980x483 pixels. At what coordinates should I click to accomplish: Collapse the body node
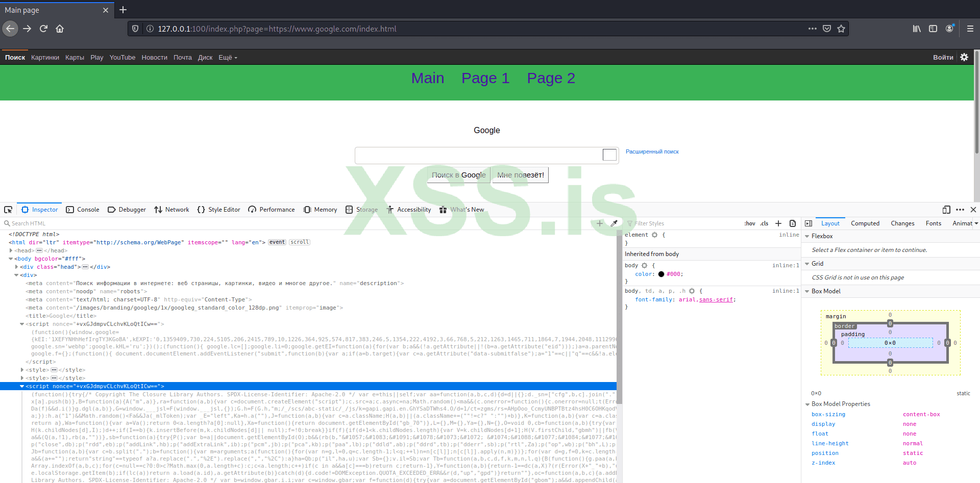11,259
